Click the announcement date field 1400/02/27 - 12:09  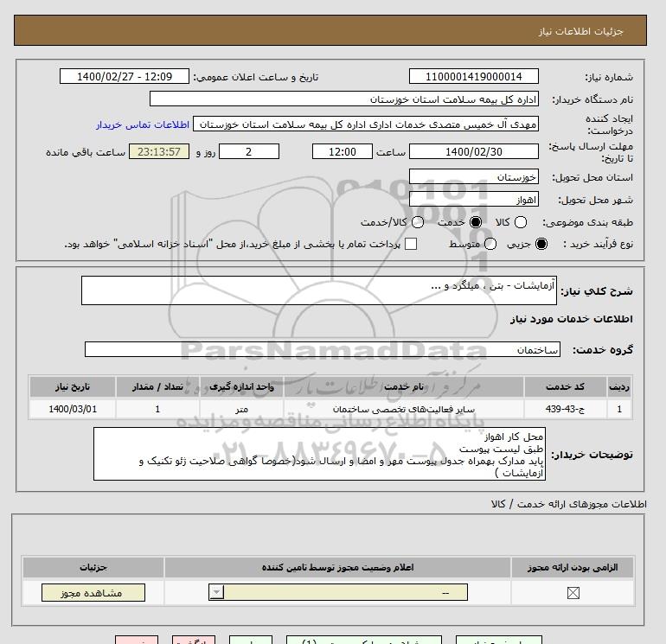(125, 76)
